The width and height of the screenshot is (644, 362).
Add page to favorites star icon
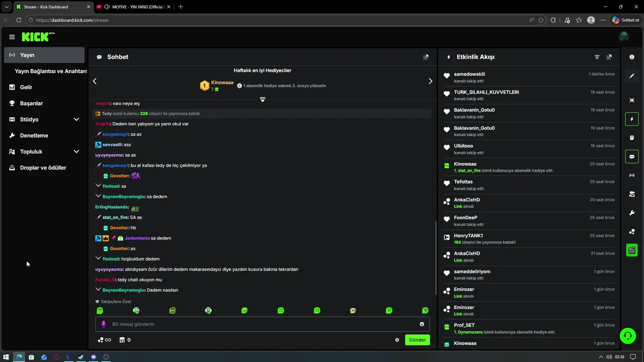pos(541,20)
